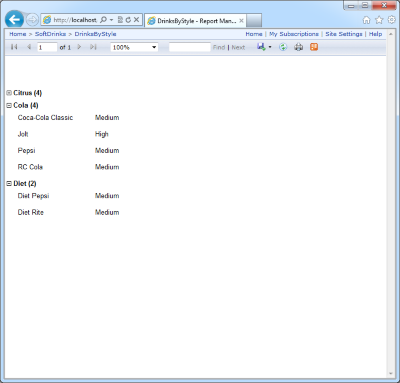Print the report using printer icon
The image size is (400, 383).
point(298,47)
